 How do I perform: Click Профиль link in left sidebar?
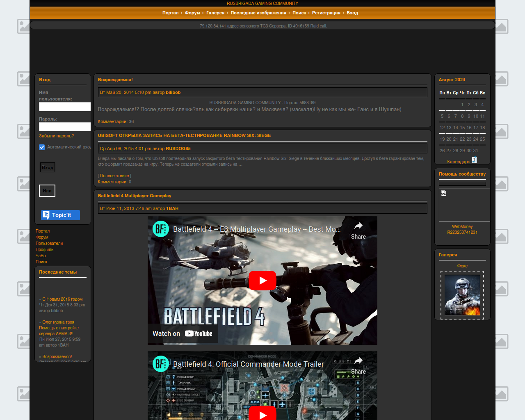pyautogui.click(x=44, y=249)
